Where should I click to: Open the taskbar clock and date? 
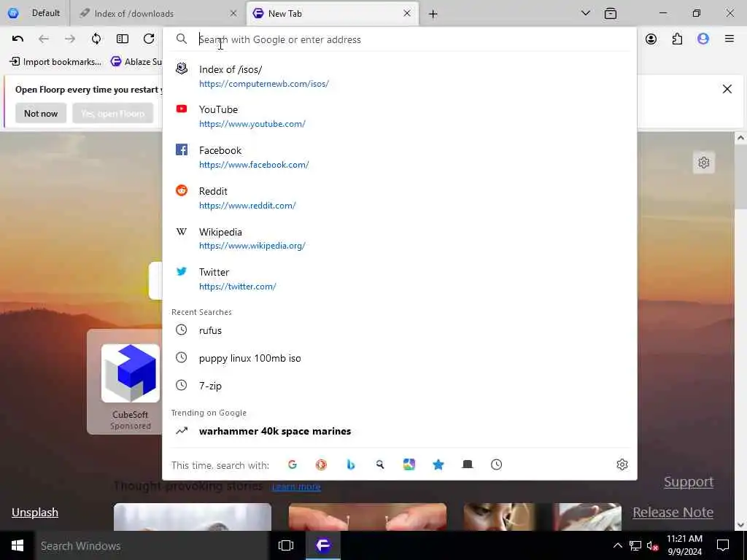[x=684, y=545]
